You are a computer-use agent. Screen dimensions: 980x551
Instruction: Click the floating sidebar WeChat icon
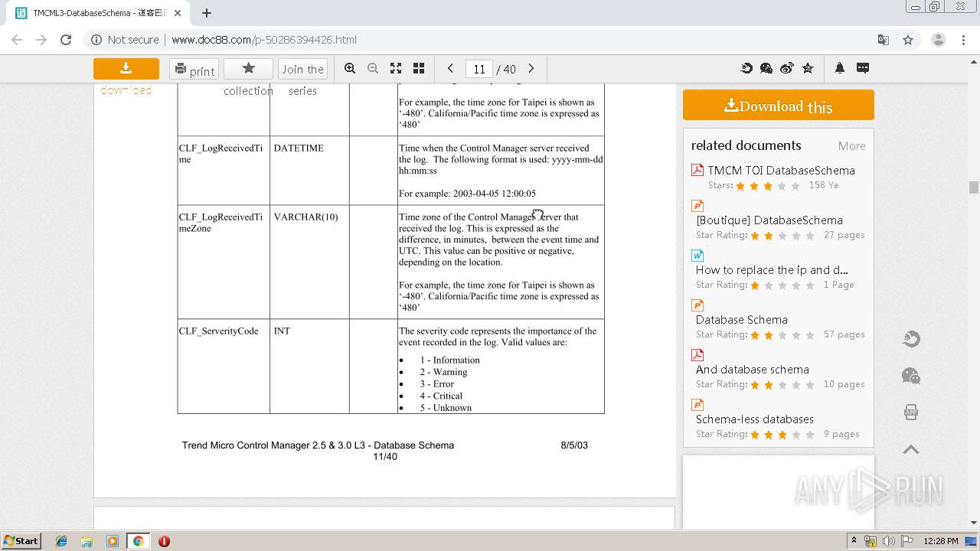[911, 376]
